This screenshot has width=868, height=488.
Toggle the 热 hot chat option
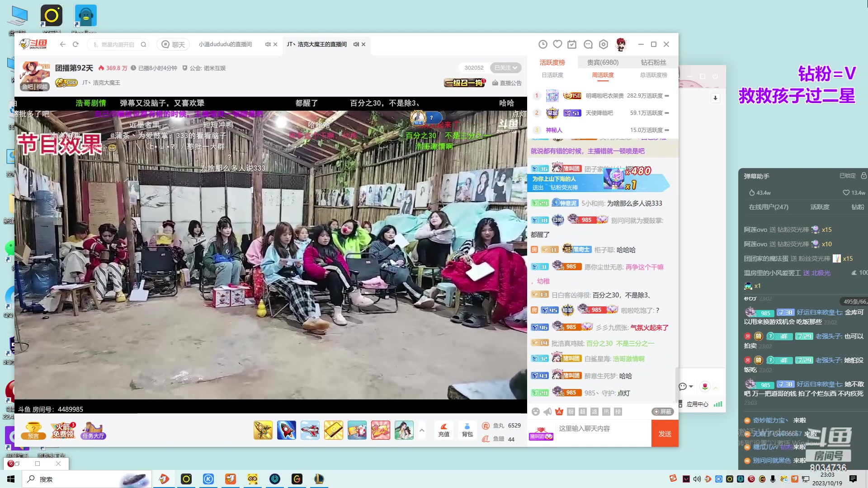(x=606, y=412)
